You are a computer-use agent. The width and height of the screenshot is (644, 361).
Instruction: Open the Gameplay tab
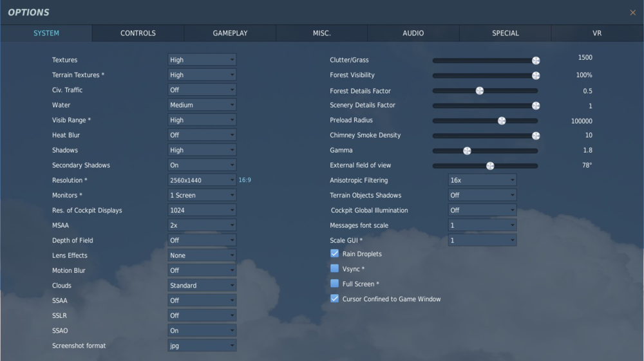(x=230, y=33)
